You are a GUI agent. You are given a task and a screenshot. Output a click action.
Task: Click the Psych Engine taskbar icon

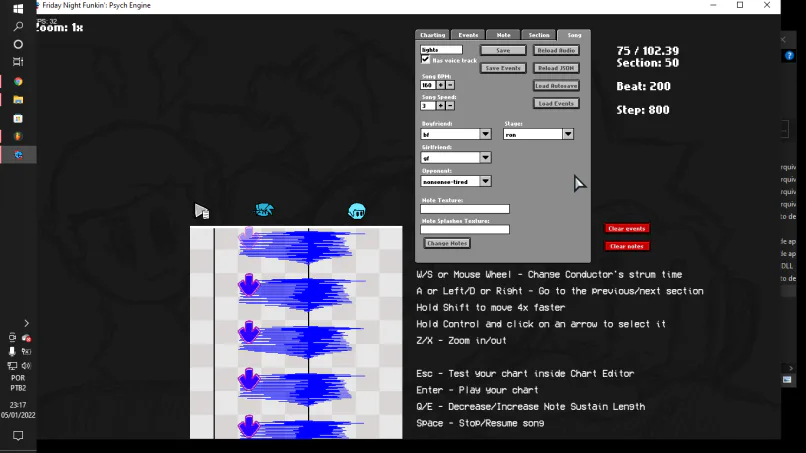pos(18,155)
